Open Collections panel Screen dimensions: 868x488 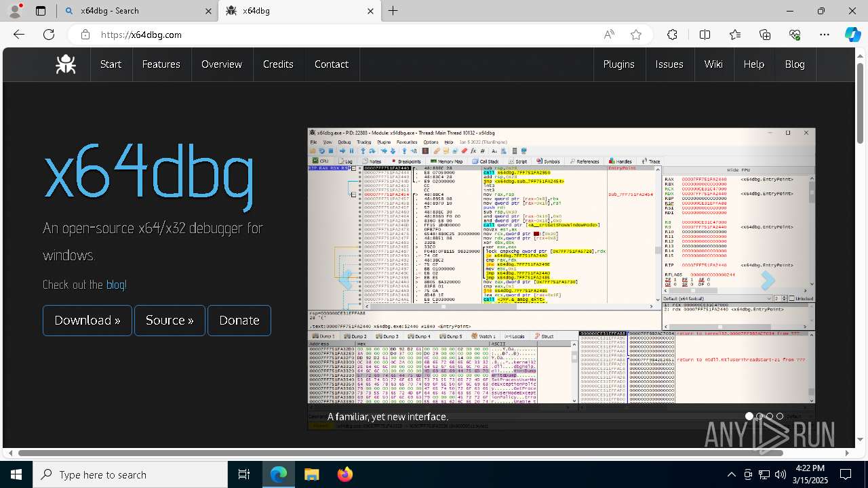765,35
